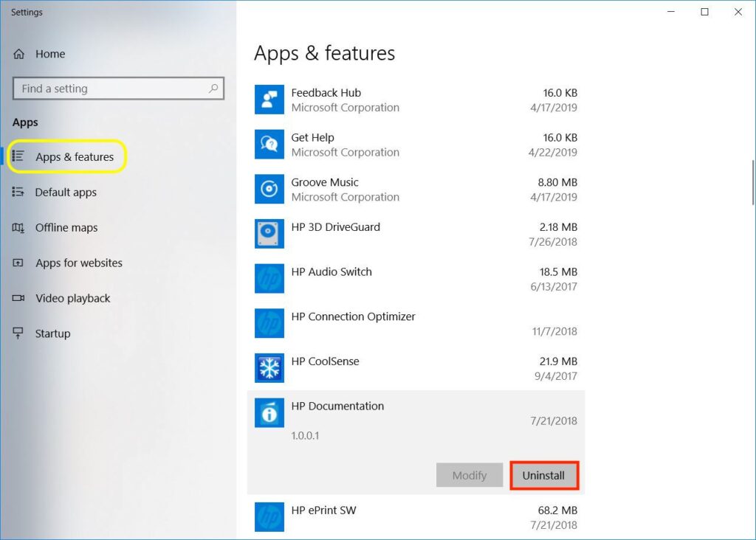Open Startup apps settings
The height and width of the screenshot is (540, 756).
(52, 334)
